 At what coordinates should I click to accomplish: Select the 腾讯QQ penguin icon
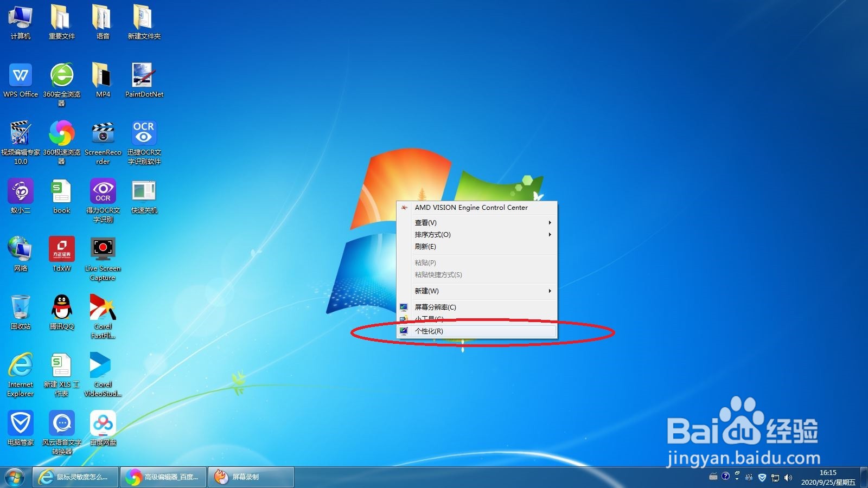click(x=62, y=312)
